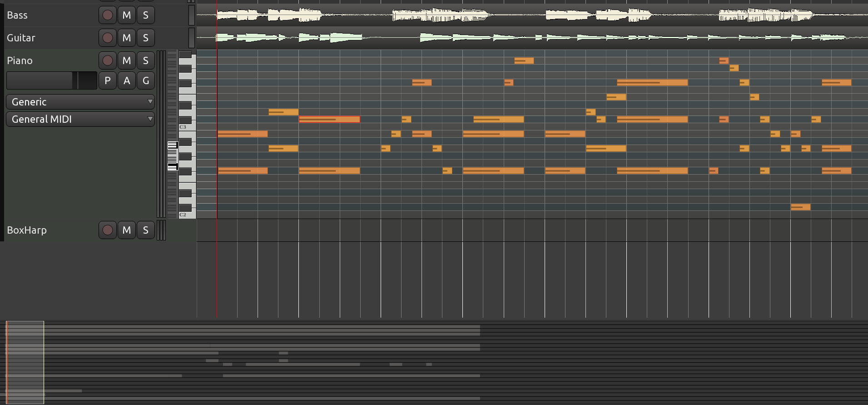Screen dimensions: 868x405
Task: Select the Guitar track name
Action: 21,38
